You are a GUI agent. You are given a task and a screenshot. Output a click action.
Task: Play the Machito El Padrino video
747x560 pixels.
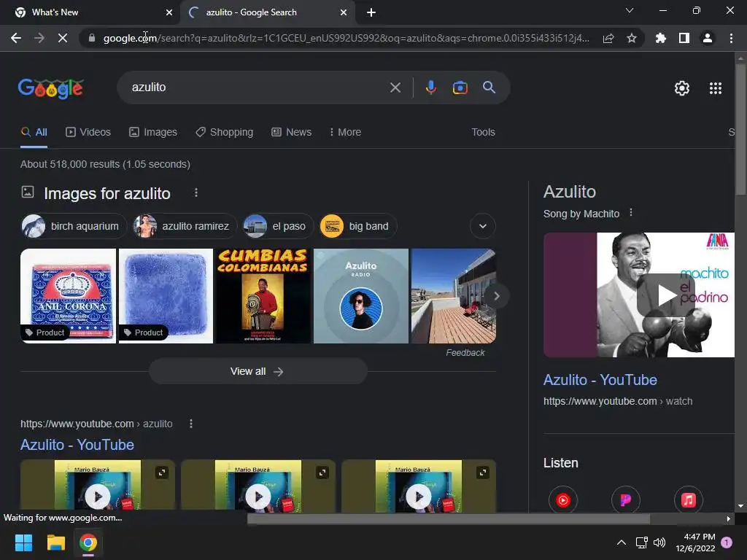coord(665,295)
